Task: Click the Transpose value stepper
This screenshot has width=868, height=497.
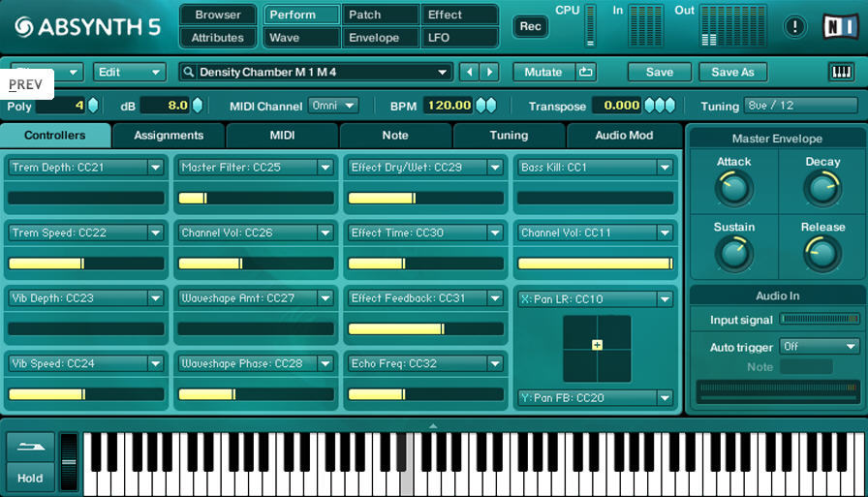Action: coord(660,106)
